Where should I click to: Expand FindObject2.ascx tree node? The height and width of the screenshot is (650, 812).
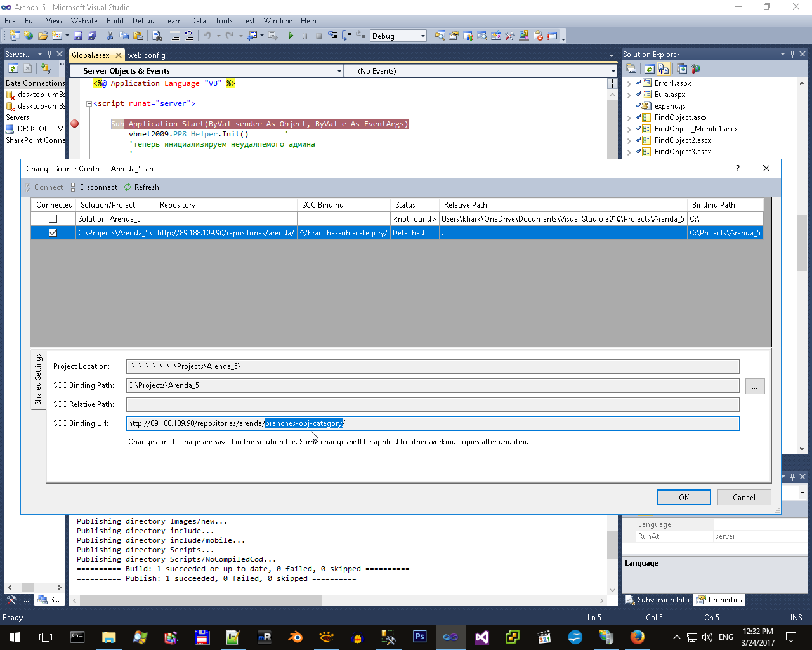[629, 140]
